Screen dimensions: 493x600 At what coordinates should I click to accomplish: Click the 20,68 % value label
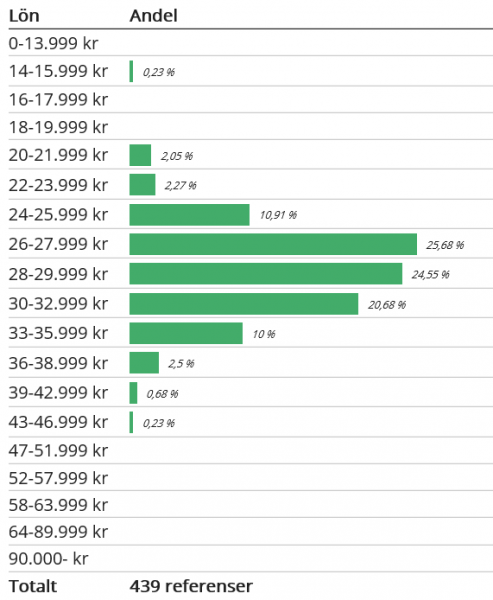click(387, 305)
